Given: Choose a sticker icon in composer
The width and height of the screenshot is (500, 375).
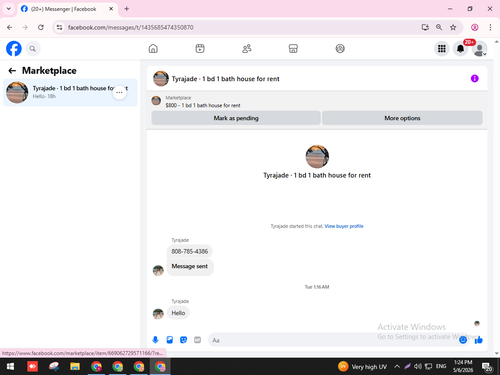Looking at the screenshot, I should click(183, 340).
